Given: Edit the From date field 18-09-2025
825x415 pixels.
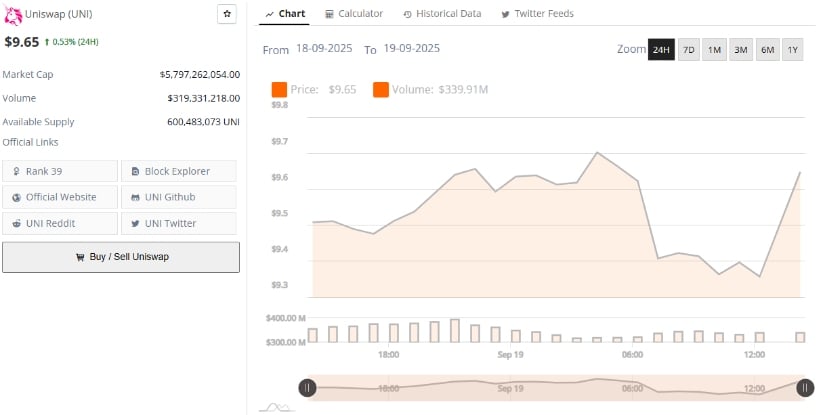Looking at the screenshot, I should point(324,48).
